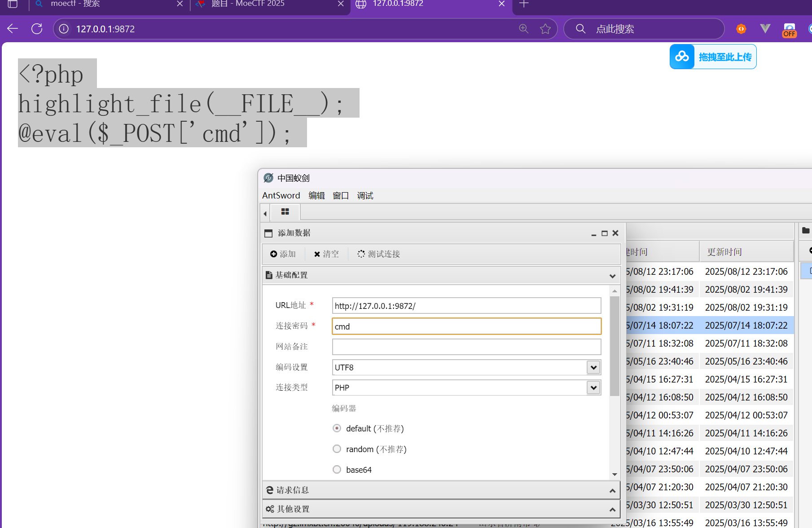Click the browser tab layout icon at top-left
Viewport: 812px width, 528px height.
click(x=13, y=4)
